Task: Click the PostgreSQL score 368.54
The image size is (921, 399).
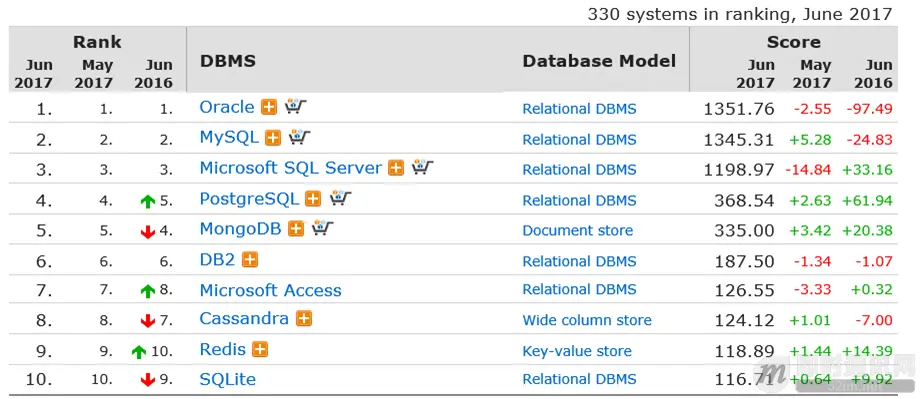Action: pyautogui.click(x=744, y=200)
